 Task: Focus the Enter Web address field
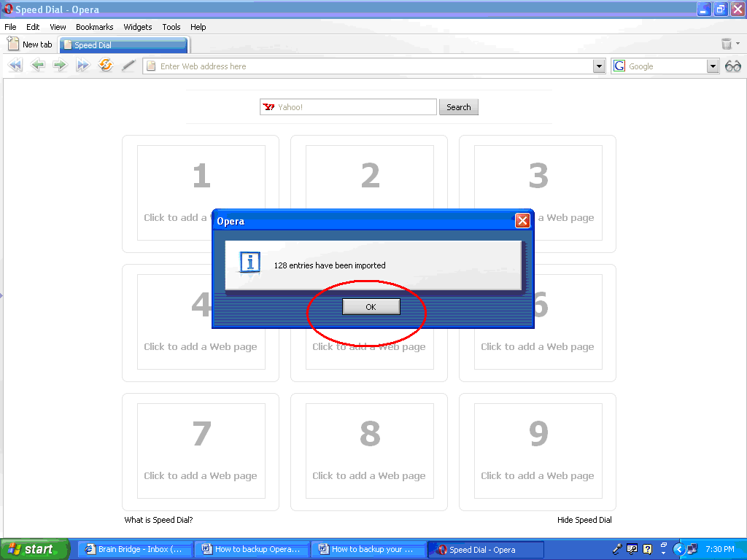[x=374, y=66]
